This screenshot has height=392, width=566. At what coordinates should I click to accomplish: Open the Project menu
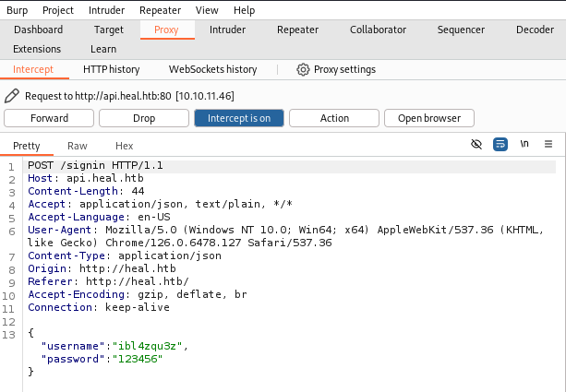click(58, 10)
